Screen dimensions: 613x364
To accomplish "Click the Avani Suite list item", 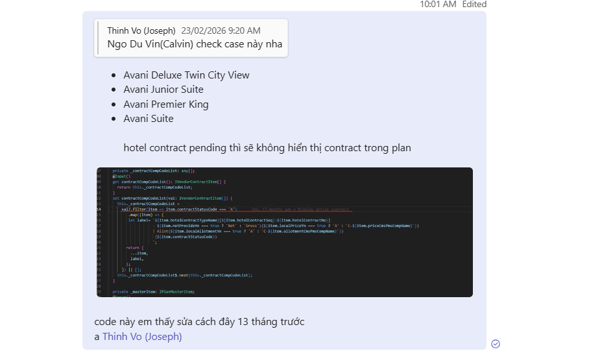I will [x=148, y=119].
